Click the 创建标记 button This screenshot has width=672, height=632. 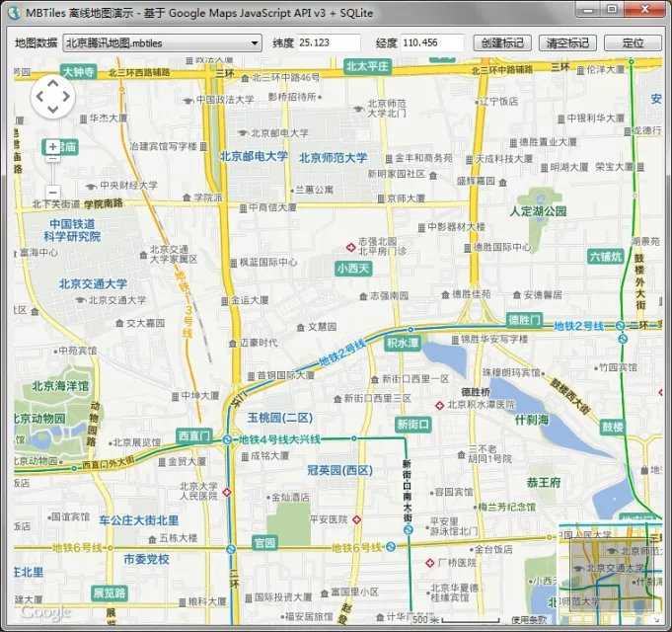point(502,42)
